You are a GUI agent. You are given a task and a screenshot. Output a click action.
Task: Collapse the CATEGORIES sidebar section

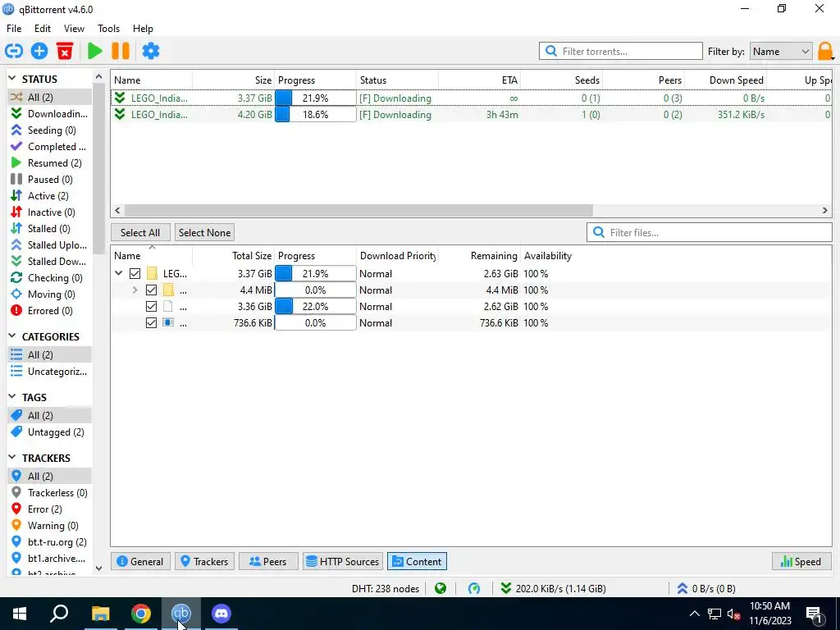(12, 336)
